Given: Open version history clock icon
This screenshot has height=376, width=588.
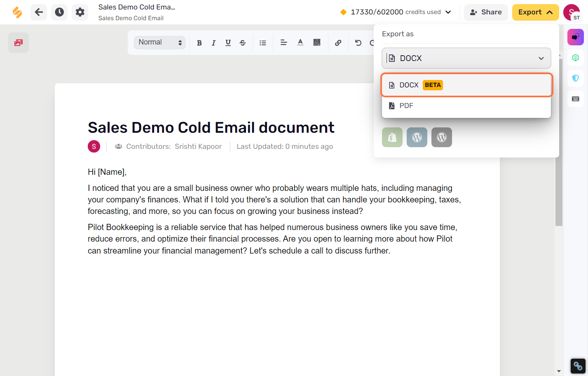Looking at the screenshot, I should pos(59,12).
